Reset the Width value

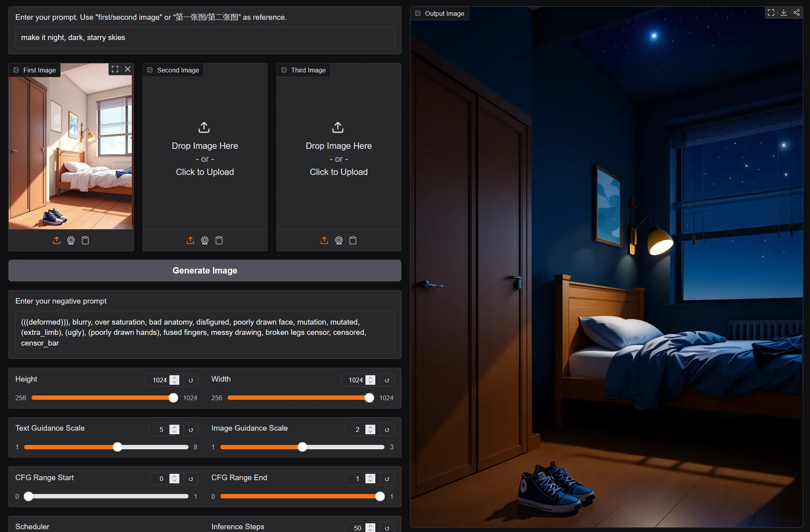[387, 380]
